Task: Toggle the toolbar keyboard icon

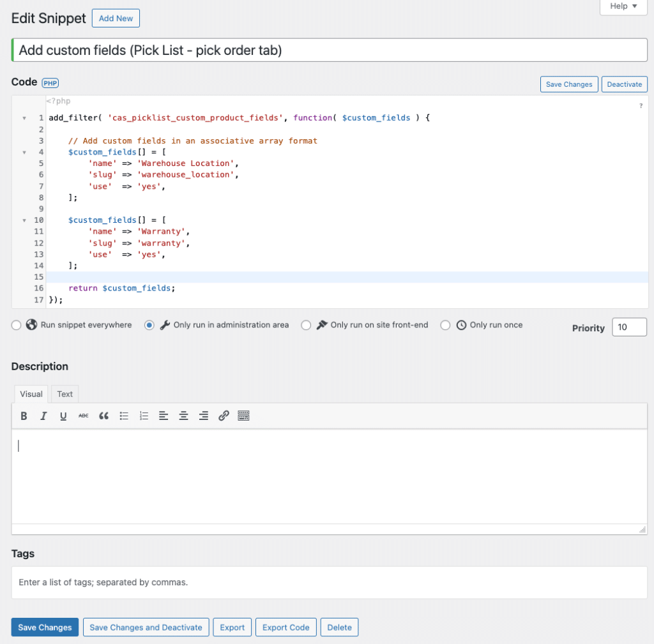Action: click(x=243, y=416)
